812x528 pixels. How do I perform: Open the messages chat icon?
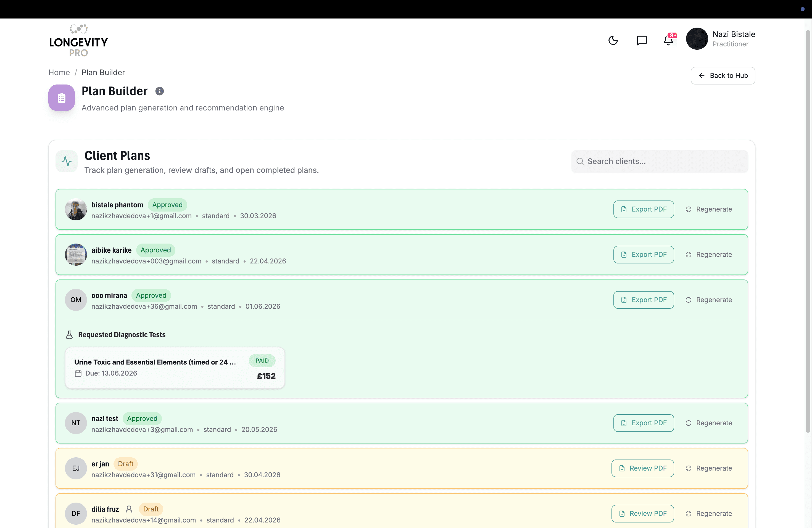coord(641,40)
